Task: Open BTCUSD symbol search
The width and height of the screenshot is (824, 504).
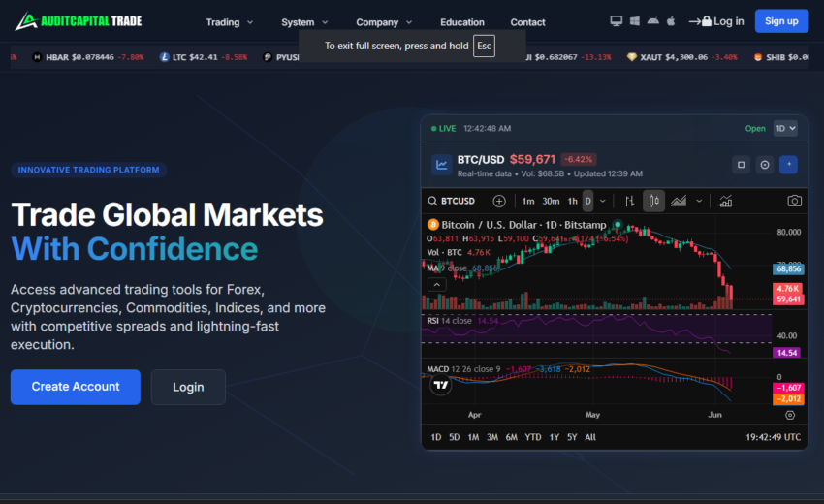Action: (x=452, y=201)
